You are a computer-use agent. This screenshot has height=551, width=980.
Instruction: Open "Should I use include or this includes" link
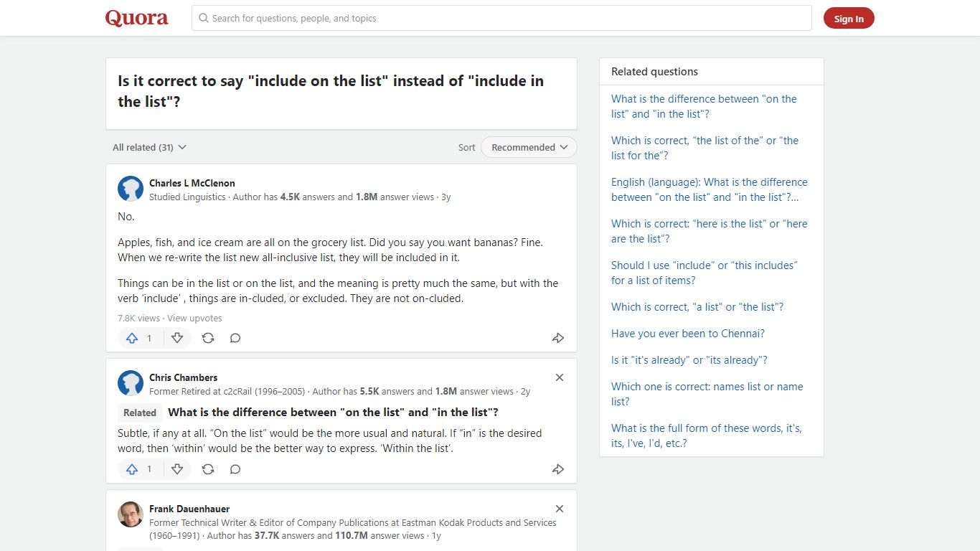pos(705,273)
